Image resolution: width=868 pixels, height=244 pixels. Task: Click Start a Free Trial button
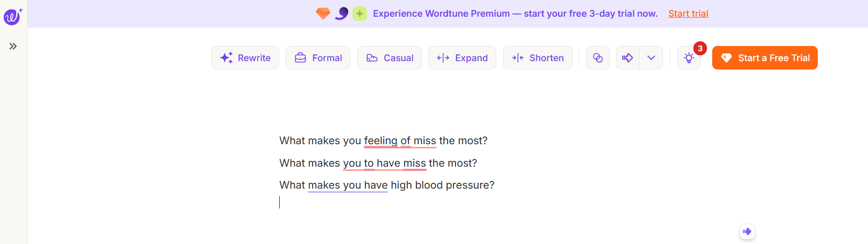[765, 58]
